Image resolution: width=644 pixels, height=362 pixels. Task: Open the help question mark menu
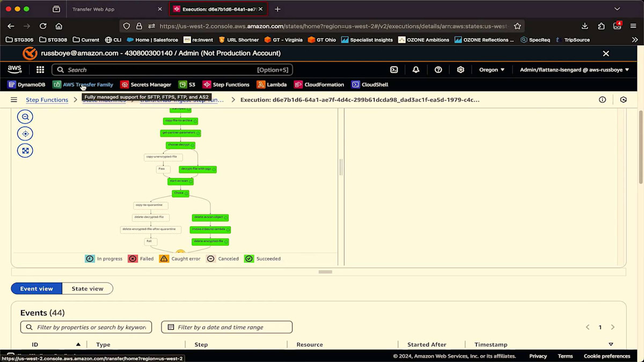tap(438, 70)
